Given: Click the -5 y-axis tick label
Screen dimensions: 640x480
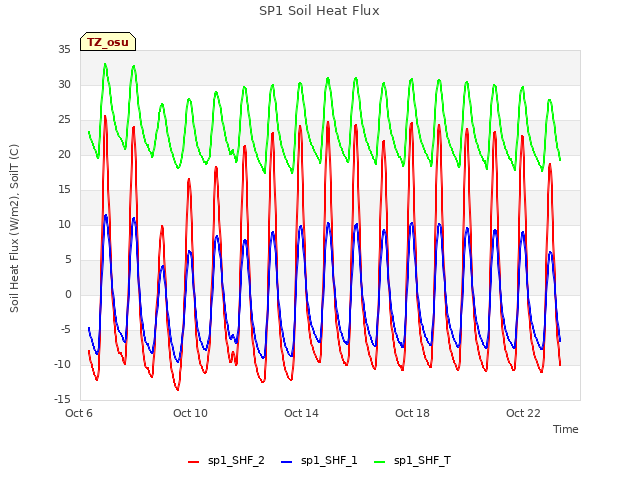Looking at the screenshot, I should point(65,330).
